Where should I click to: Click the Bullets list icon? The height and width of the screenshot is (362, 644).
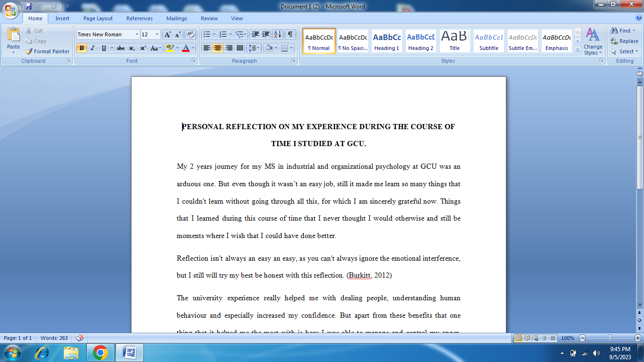pyautogui.click(x=206, y=34)
